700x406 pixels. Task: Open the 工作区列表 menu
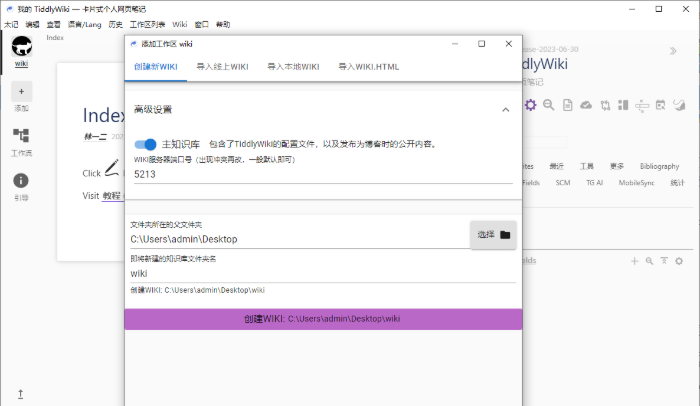coord(147,25)
